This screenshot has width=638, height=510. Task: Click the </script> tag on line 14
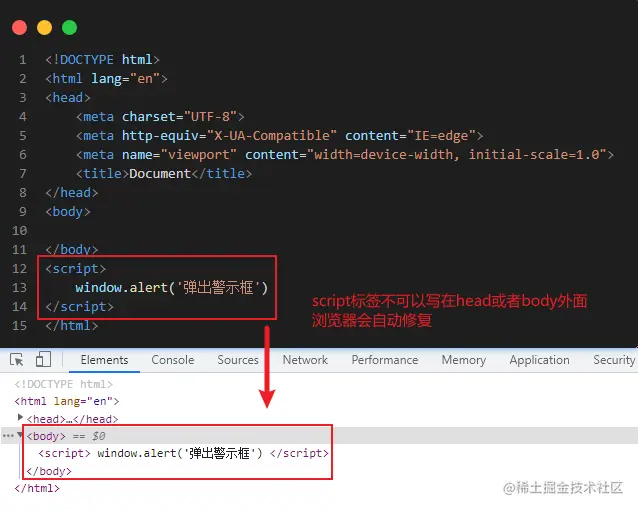point(79,306)
